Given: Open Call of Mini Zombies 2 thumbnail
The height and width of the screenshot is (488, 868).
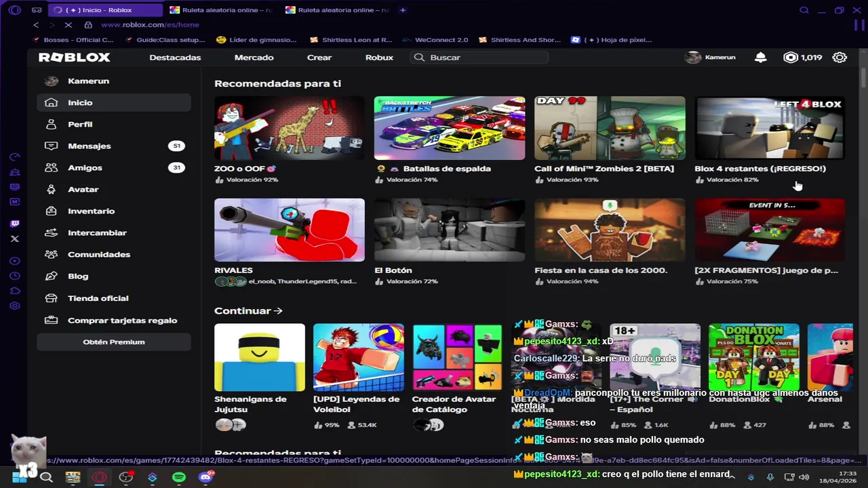Looking at the screenshot, I should [610, 128].
